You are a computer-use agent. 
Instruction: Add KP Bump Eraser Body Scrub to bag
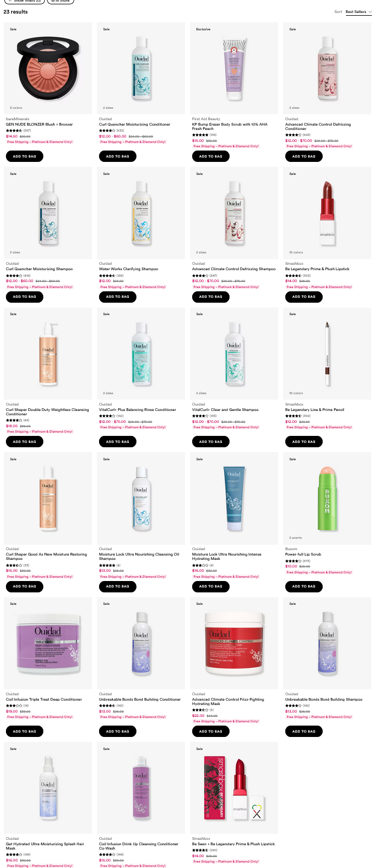pyautogui.click(x=211, y=156)
